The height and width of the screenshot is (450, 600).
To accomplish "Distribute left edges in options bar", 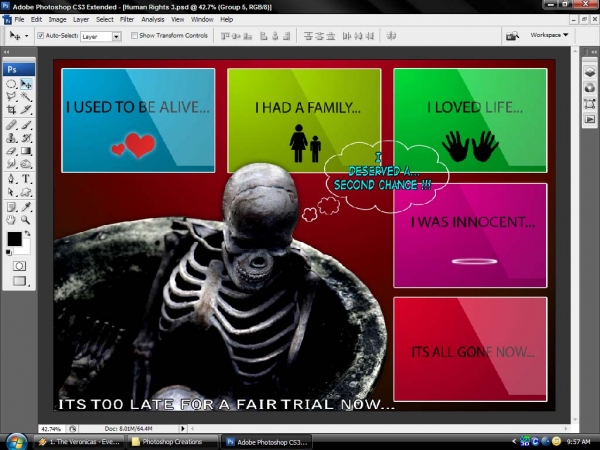I will [347, 36].
